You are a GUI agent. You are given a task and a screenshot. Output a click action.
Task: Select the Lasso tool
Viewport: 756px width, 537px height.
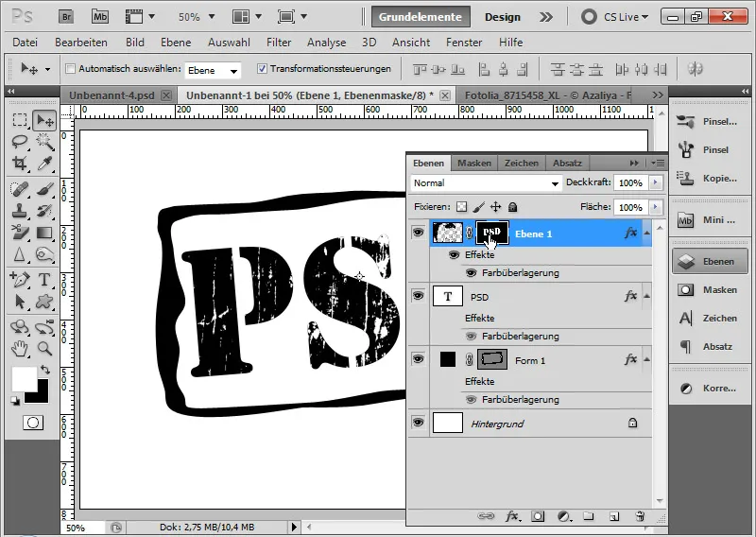tap(20, 142)
